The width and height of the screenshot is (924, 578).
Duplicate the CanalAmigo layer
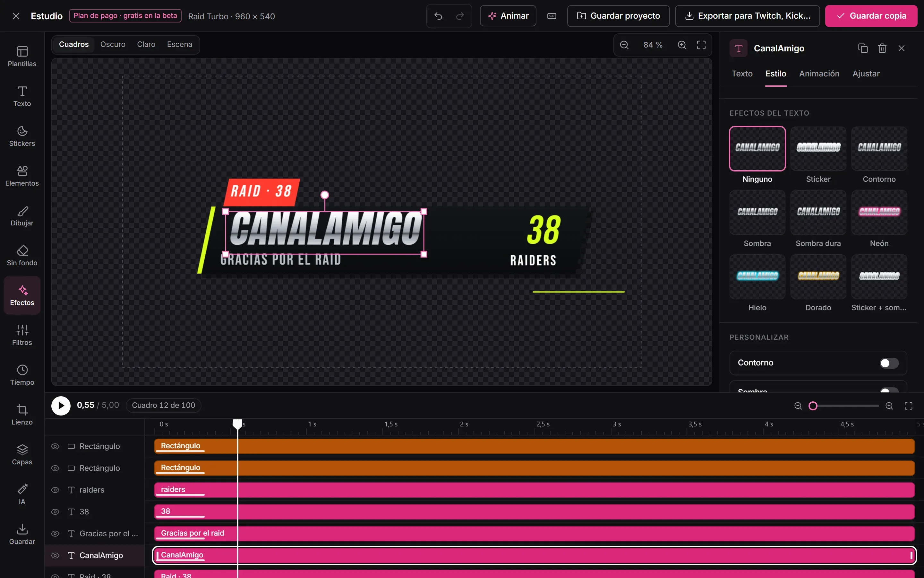pos(863,48)
